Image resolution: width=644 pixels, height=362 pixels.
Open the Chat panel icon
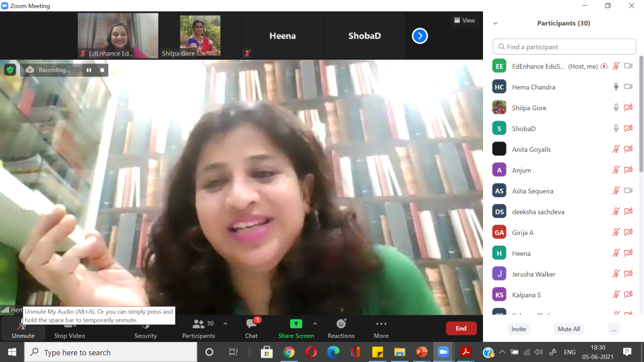tap(251, 325)
